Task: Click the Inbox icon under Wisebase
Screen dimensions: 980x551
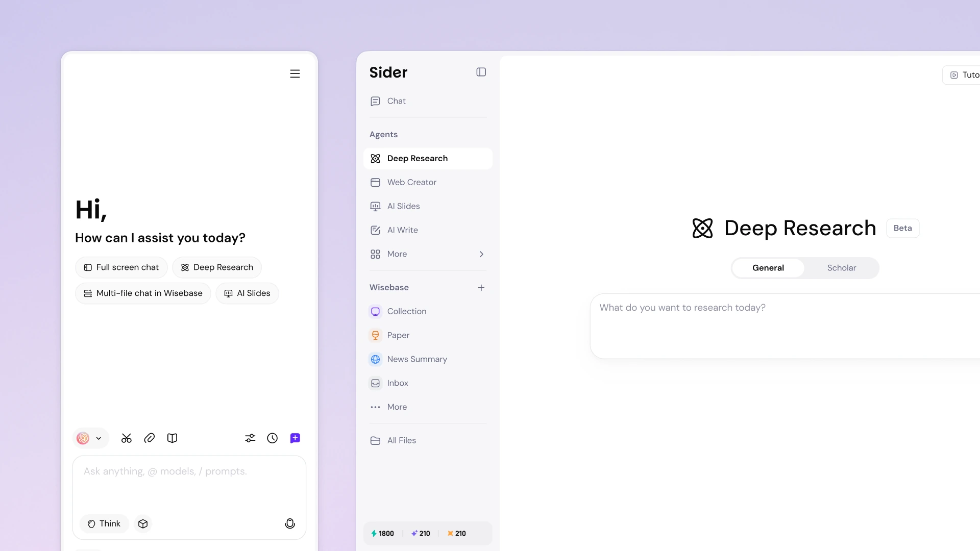Action: [376, 383]
